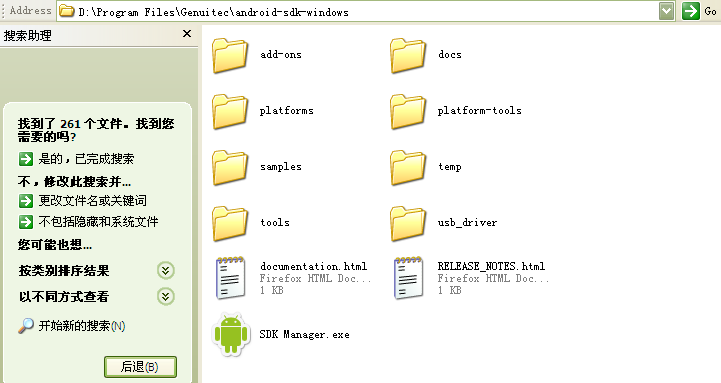Click green arrow beside 更改文件名或关键词
The height and width of the screenshot is (383, 721).
tap(26, 201)
